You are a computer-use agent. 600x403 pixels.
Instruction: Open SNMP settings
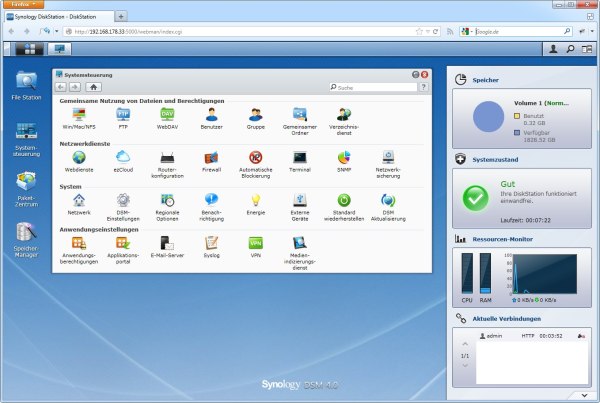[x=344, y=161]
